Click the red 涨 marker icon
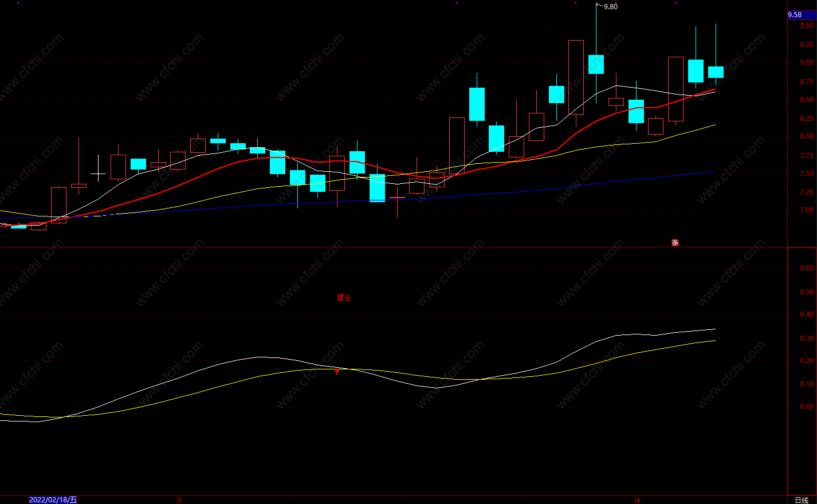Viewport: 817px width, 504px height. point(675,243)
